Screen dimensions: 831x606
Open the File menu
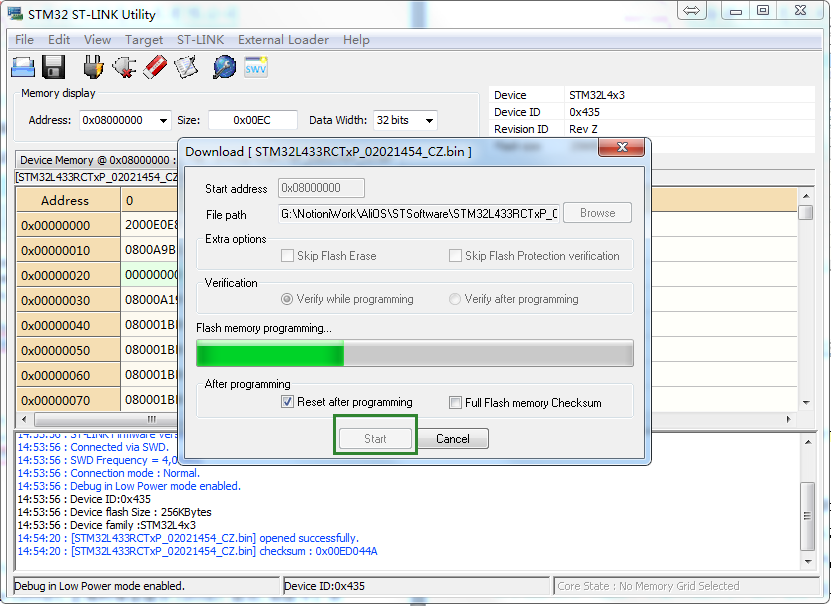point(24,40)
